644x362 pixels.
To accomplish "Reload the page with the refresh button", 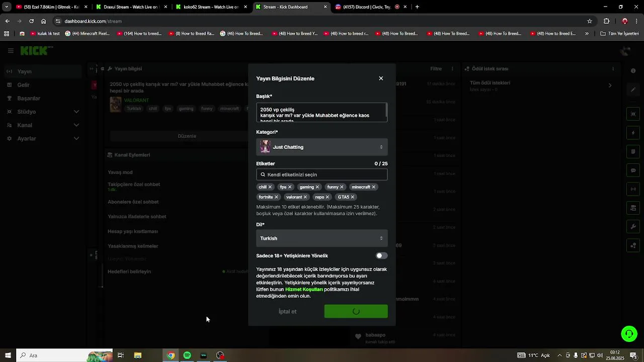I will 31,21.
